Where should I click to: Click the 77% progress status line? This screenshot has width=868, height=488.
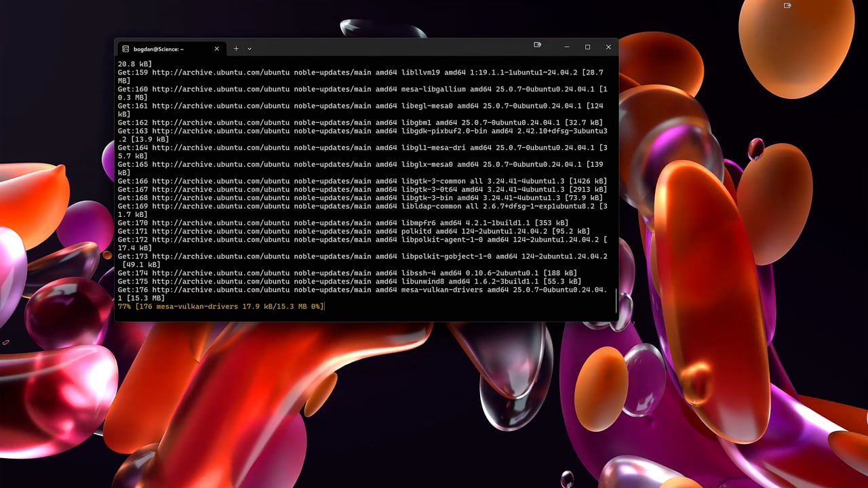click(221, 306)
